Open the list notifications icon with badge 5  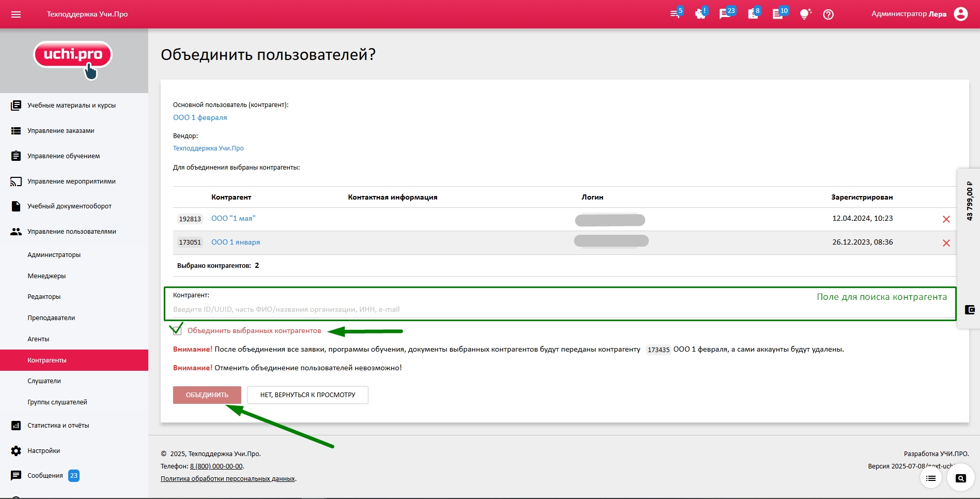[x=676, y=13]
